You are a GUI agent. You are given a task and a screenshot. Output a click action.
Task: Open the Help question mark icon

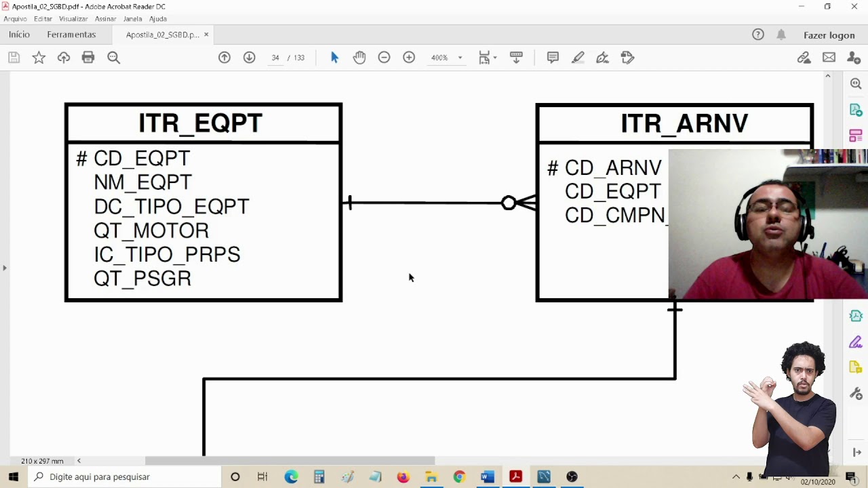[x=758, y=35]
